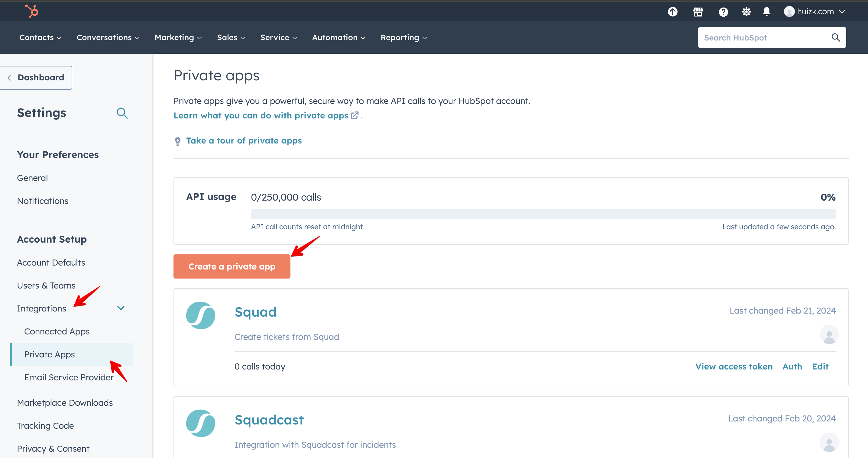This screenshot has height=458, width=868.
Task: Open the Squad app title link
Action: pyautogui.click(x=255, y=312)
